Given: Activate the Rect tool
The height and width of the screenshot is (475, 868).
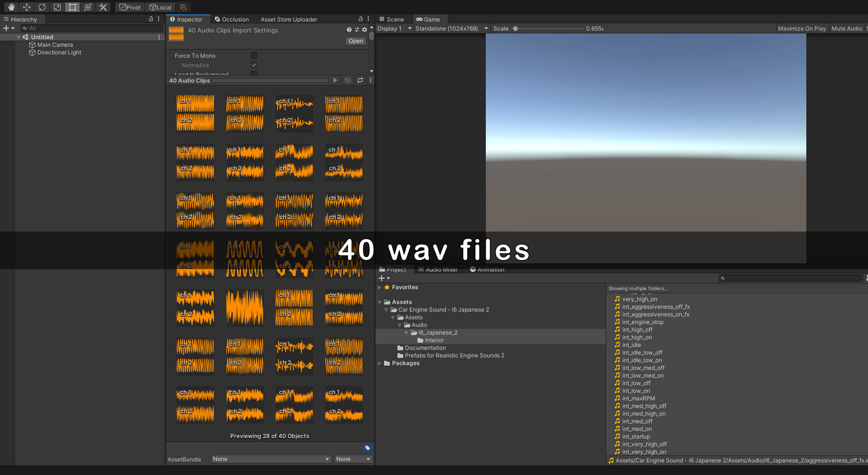Looking at the screenshot, I should pyautogui.click(x=72, y=7).
